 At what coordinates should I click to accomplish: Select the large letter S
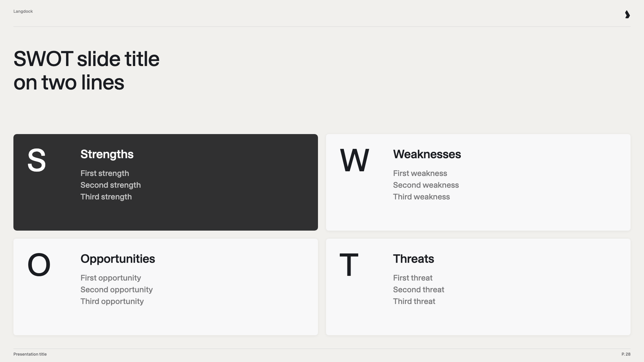click(x=37, y=160)
